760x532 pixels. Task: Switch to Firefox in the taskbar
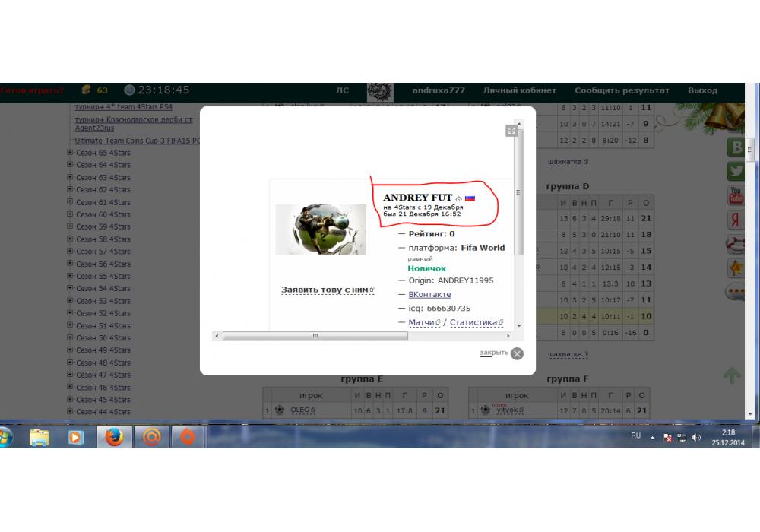[115, 437]
